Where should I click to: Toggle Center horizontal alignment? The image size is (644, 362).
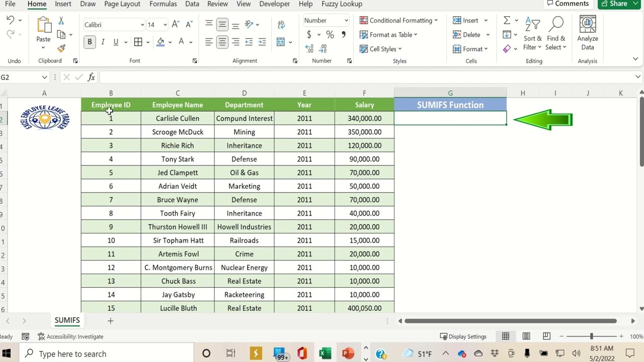[x=222, y=42]
